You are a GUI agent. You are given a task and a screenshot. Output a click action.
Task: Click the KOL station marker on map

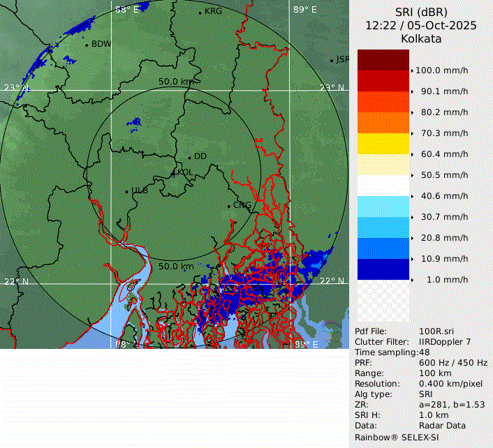click(x=175, y=172)
